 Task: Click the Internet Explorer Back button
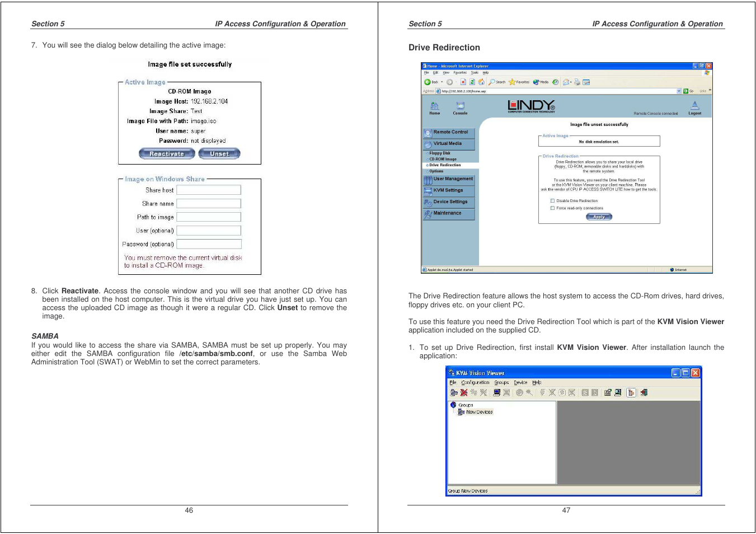coord(431,82)
